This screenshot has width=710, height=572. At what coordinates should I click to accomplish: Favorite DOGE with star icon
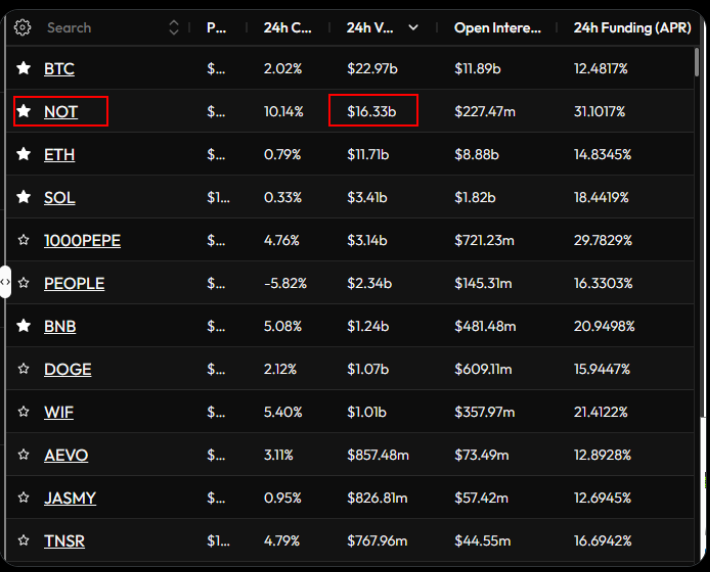24,370
